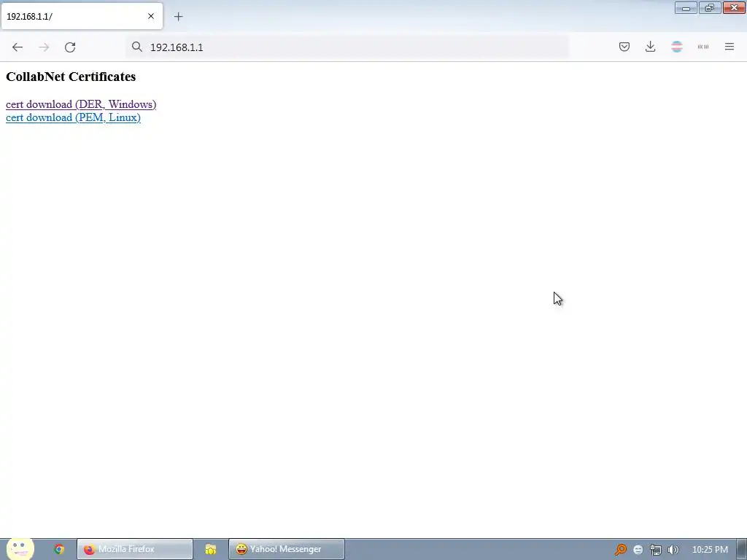747x560 pixels.
Task: Minimize the Firefox window
Action: [686, 7]
